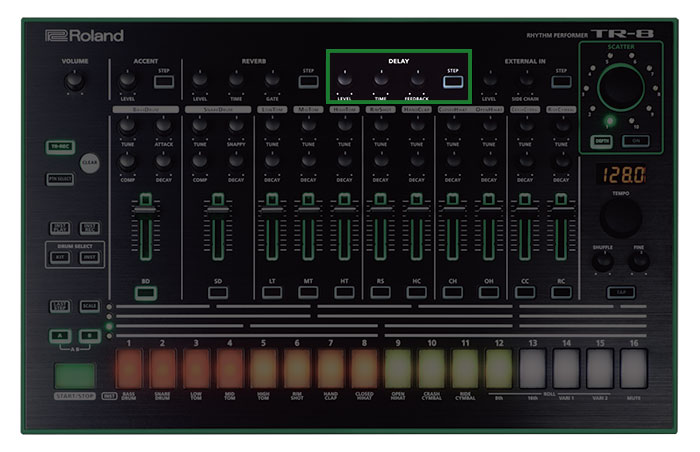Click the green START/STOP button
This screenshot has width=700, height=452.
(x=75, y=375)
